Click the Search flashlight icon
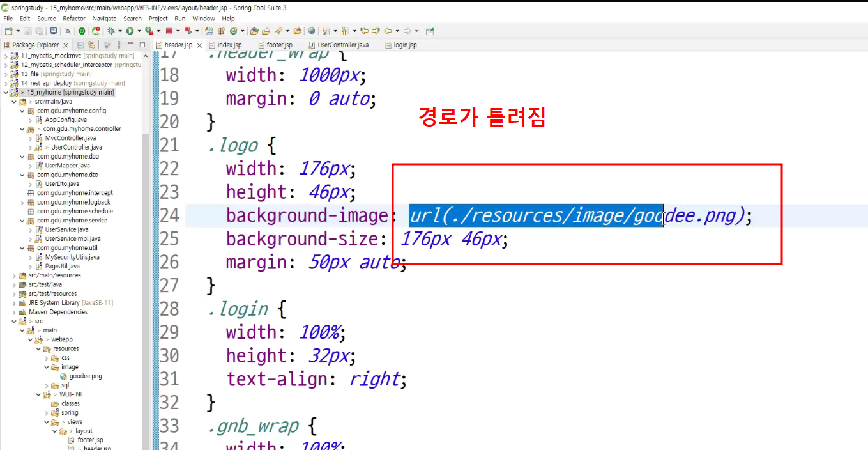 pos(279,31)
